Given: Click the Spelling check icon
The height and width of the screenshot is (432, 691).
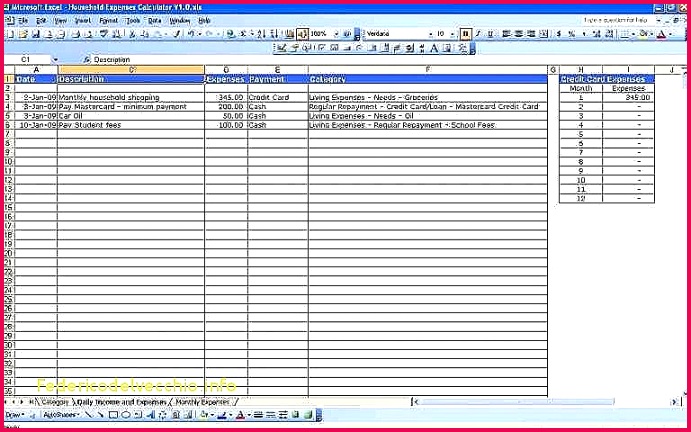Looking at the screenshot, I should coord(104,34).
